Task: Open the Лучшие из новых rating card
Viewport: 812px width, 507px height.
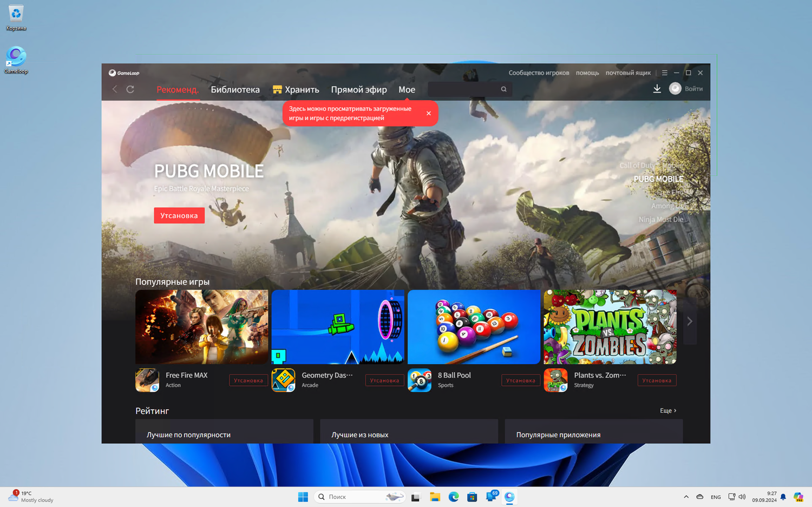Action: [x=409, y=431]
